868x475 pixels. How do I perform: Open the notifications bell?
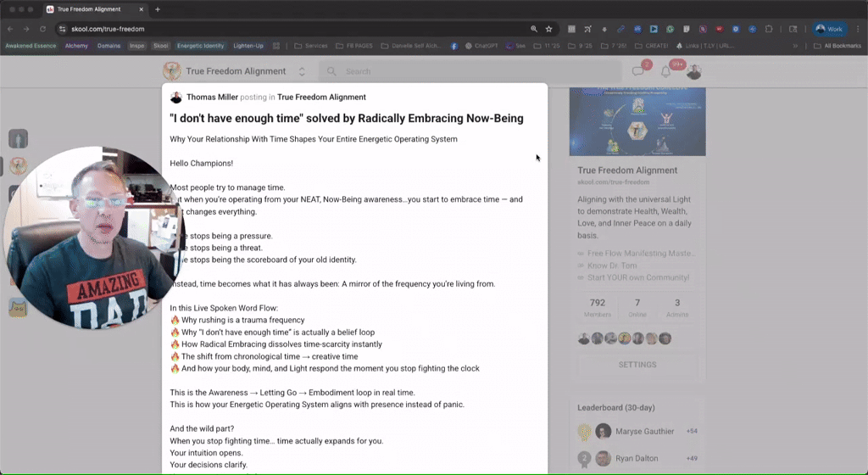pos(666,71)
